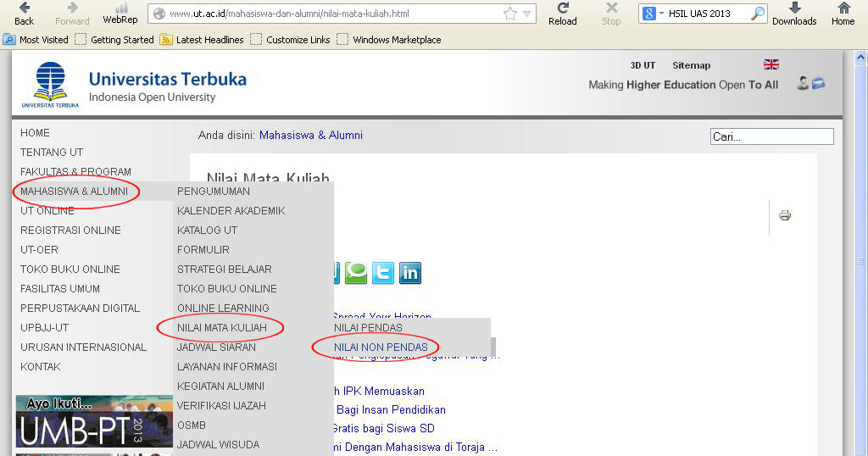Open MAHASISWA & ALUMNI menu
The height and width of the screenshot is (456, 868).
click(75, 191)
